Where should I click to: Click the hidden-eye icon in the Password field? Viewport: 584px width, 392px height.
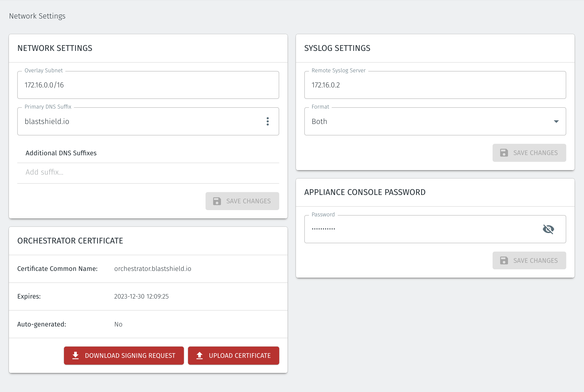548,229
